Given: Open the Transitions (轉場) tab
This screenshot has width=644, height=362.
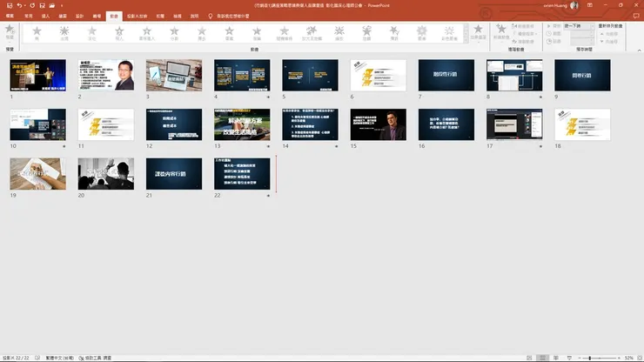Looking at the screenshot, I should [x=97, y=16].
